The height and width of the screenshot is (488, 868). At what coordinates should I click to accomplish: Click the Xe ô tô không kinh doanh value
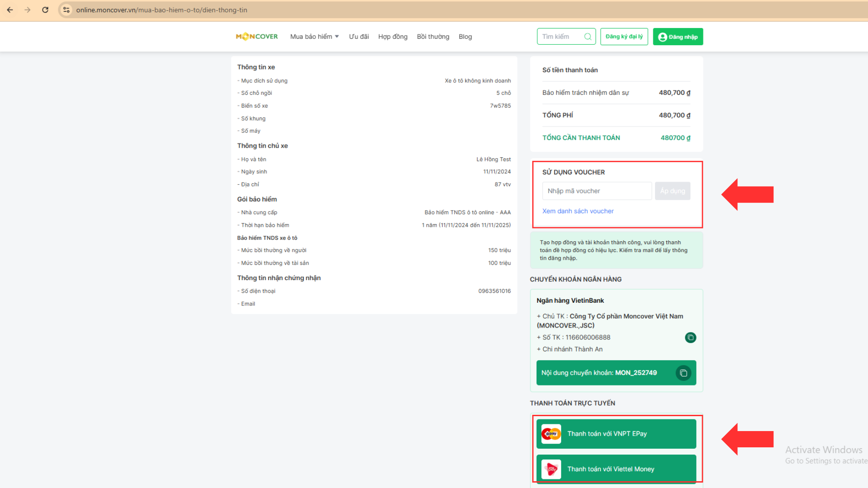coord(477,81)
